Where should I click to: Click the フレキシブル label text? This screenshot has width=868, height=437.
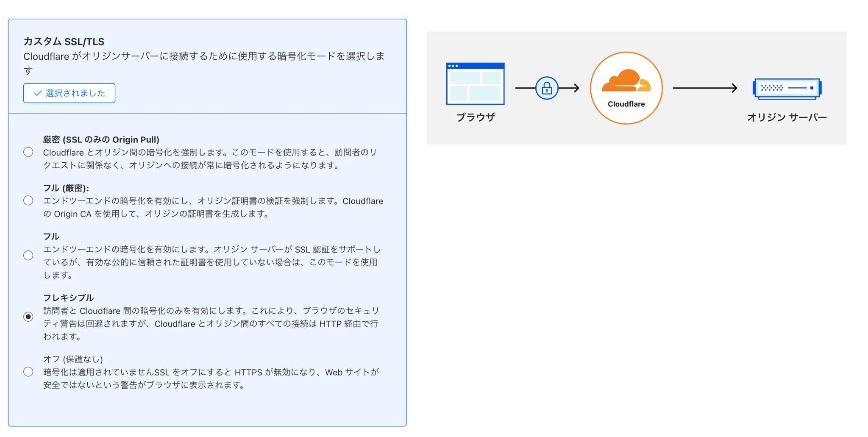click(68, 298)
